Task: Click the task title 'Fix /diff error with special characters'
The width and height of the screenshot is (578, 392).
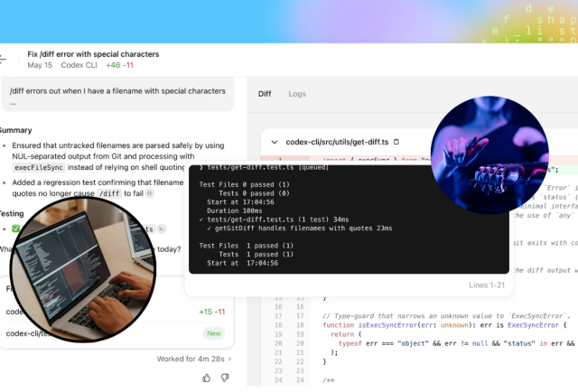Action: click(x=93, y=54)
